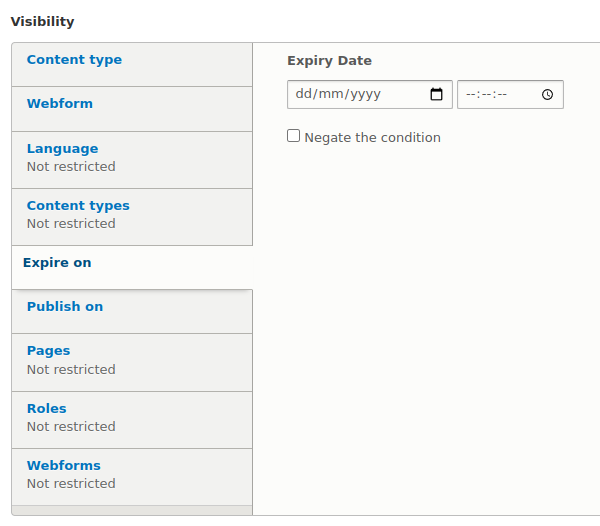This screenshot has height=526, width=600.
Task: Click the Negate the condition label text
Action: 372,138
